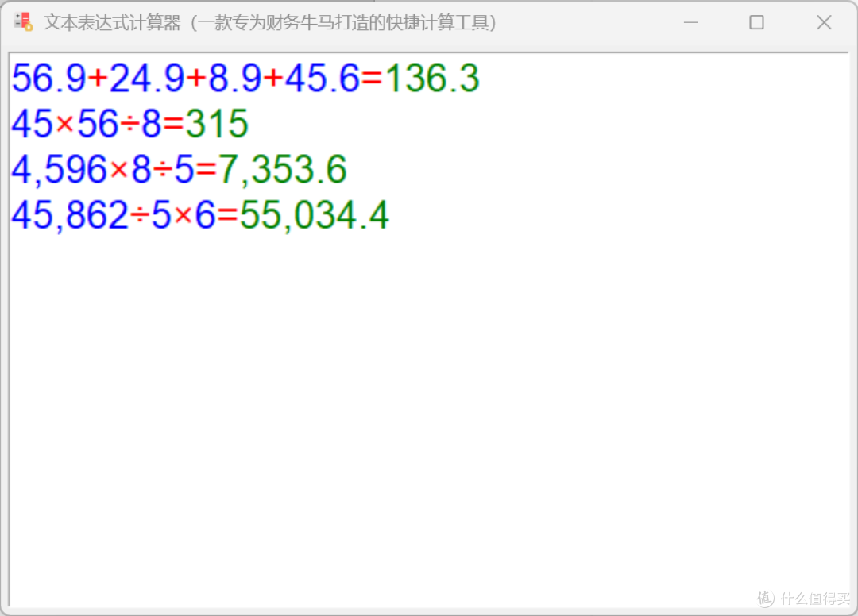Click the calculator app icon in title bar
Viewport: 858px width, 616px height.
(24, 22)
